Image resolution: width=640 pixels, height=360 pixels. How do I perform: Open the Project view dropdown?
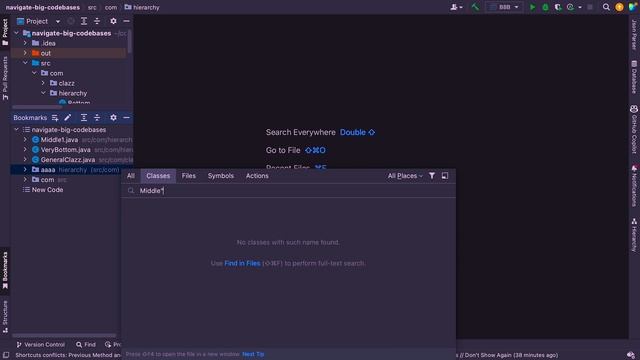point(58,21)
